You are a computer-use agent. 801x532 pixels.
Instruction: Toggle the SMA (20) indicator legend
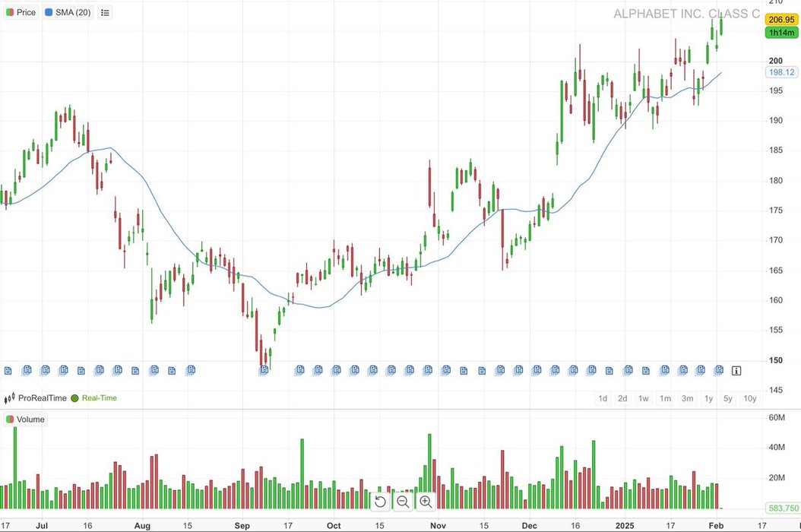(x=68, y=12)
